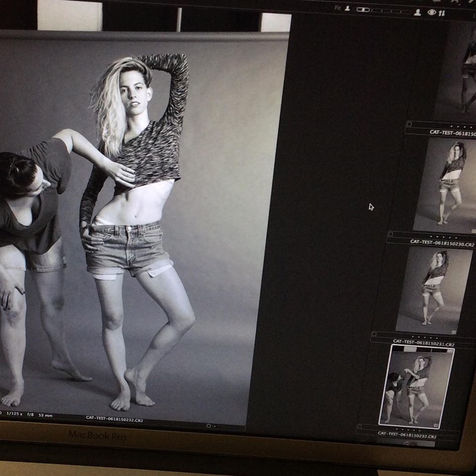This screenshot has height=476, width=476.
Task: Toggle the eye proofing icon
Action: click(431, 12)
